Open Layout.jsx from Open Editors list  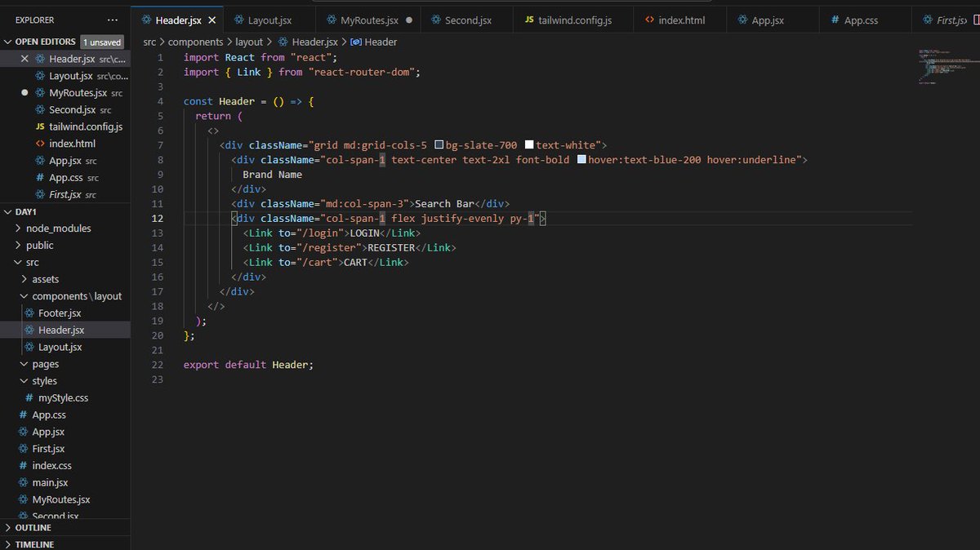pyautogui.click(x=65, y=76)
